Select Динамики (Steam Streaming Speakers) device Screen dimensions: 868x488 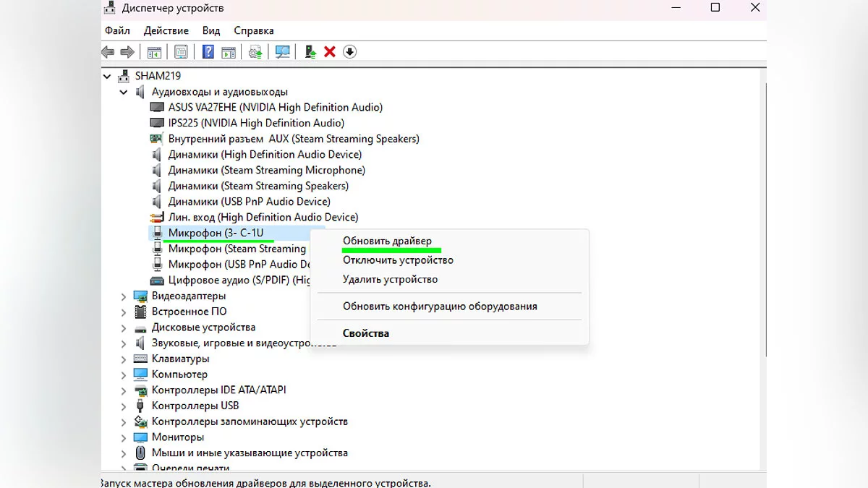(x=260, y=186)
